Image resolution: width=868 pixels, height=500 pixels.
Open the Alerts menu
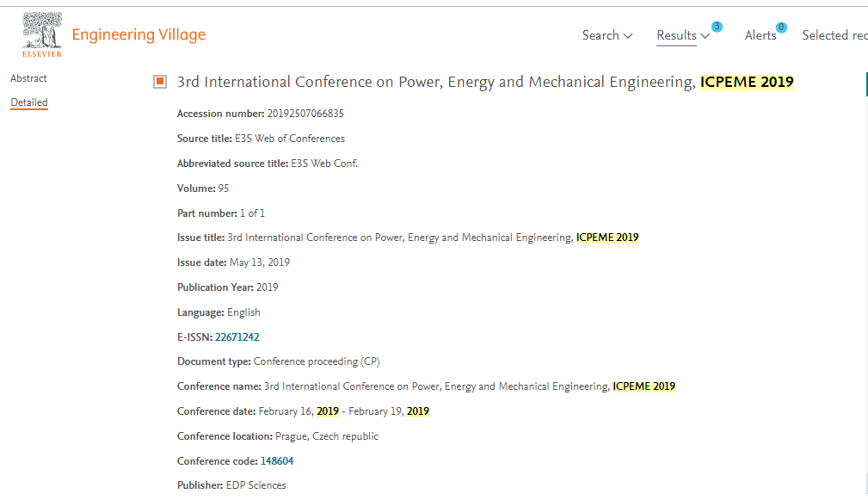pos(760,35)
